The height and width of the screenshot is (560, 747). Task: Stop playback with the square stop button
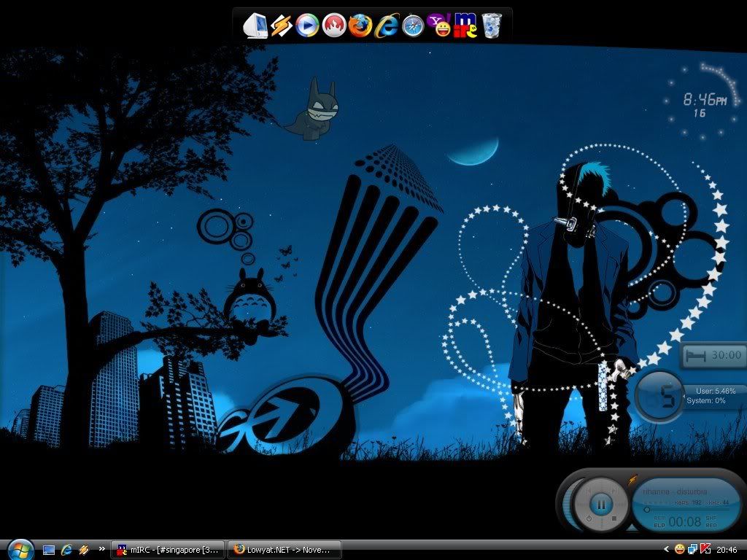click(614, 518)
